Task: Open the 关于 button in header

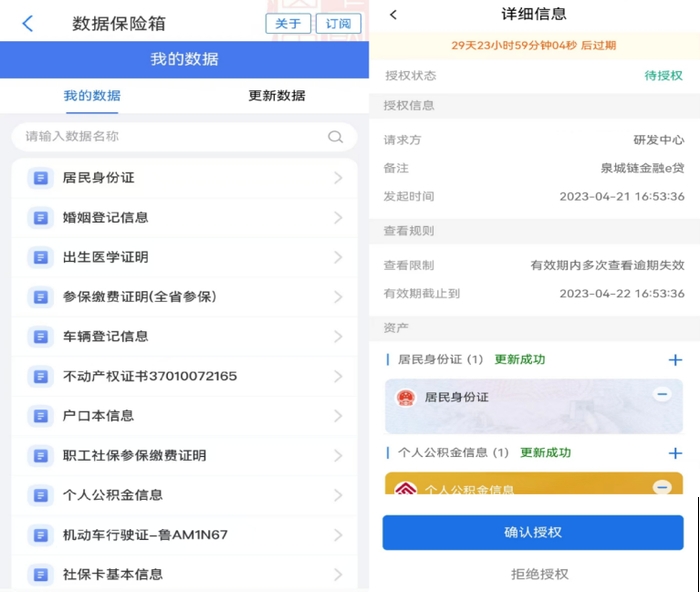Action: click(288, 24)
